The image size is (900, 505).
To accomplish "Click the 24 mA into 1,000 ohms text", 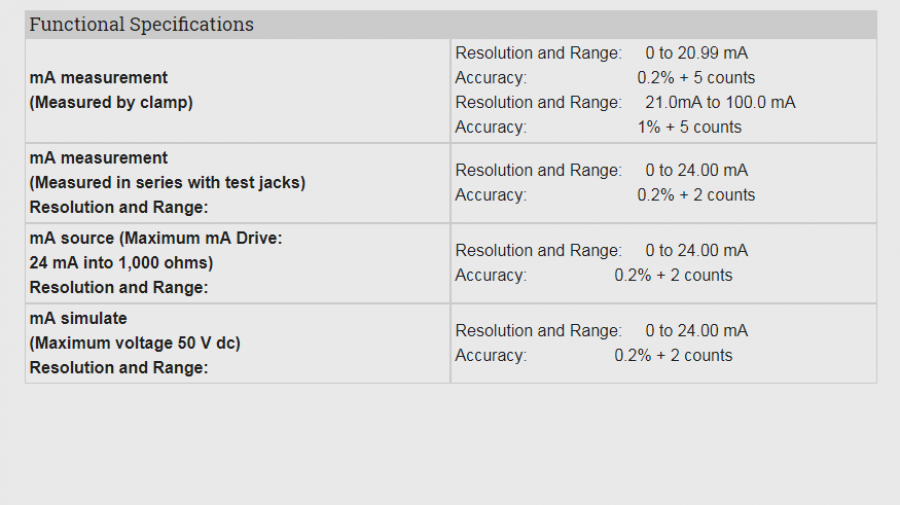I will (121, 263).
